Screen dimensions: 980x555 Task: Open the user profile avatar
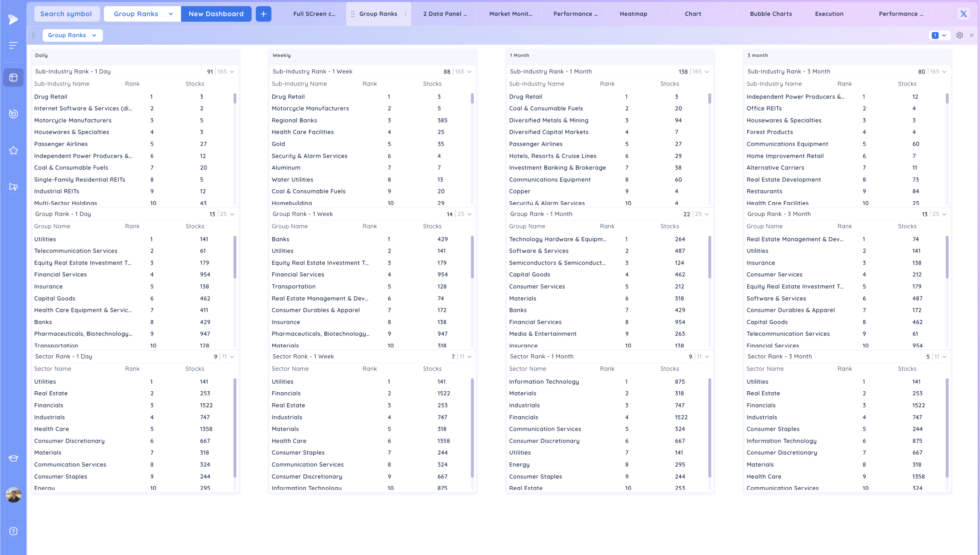[13, 495]
